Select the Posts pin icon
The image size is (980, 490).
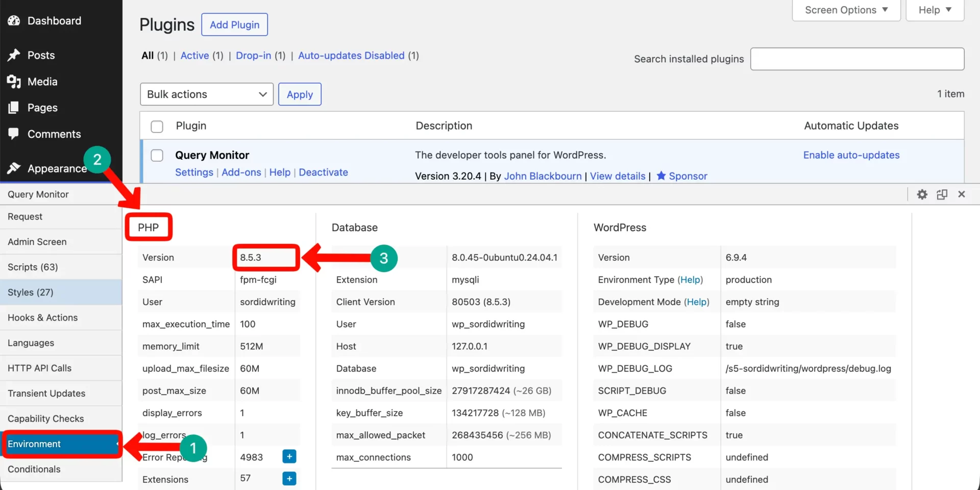tap(14, 55)
